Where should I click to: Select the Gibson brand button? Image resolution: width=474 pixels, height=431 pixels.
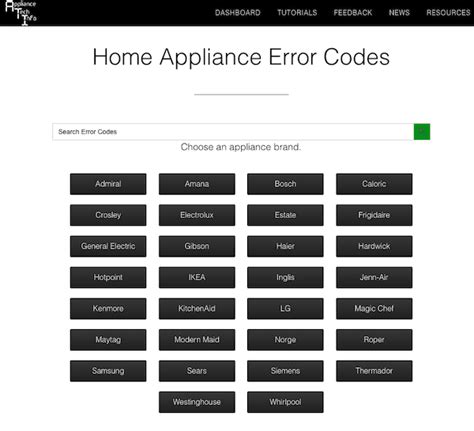pos(197,246)
